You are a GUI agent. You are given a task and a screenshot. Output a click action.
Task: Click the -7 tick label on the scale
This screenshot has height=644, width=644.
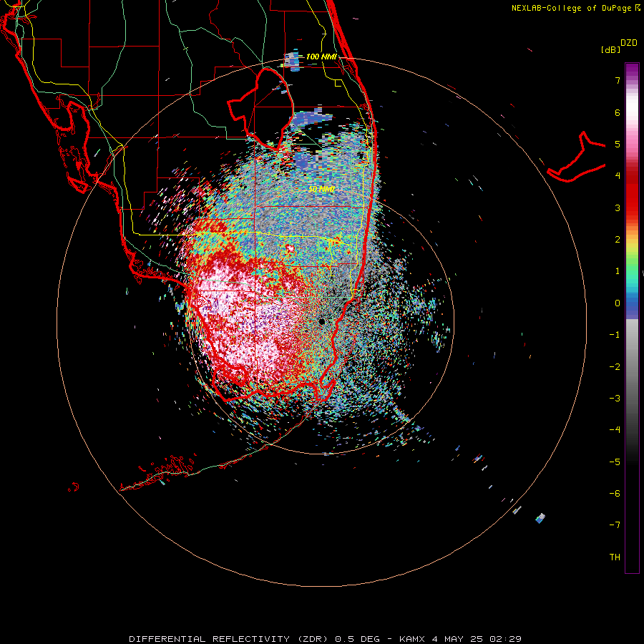point(615,525)
